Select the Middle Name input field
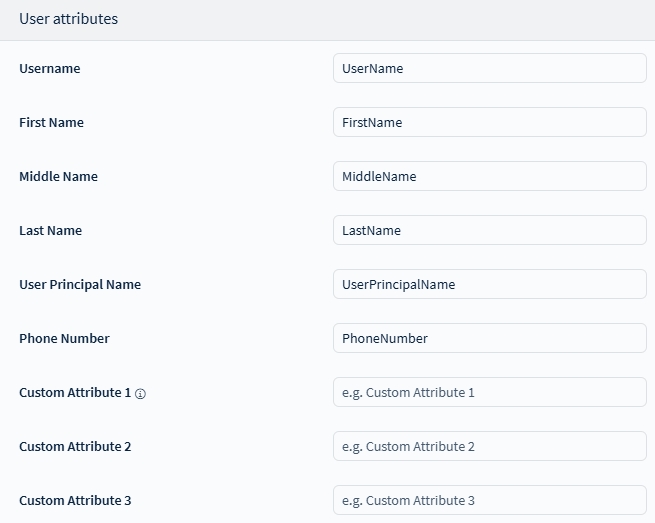Image resolution: width=655 pixels, height=523 pixels. point(489,177)
